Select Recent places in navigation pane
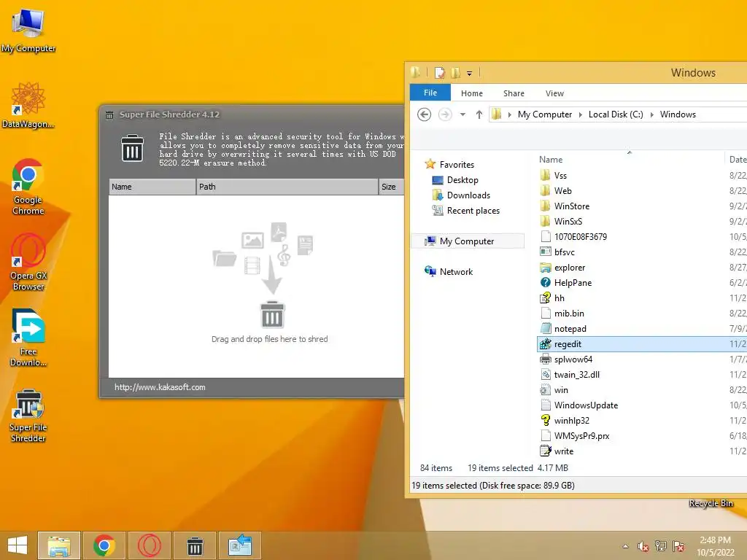 tap(466, 211)
